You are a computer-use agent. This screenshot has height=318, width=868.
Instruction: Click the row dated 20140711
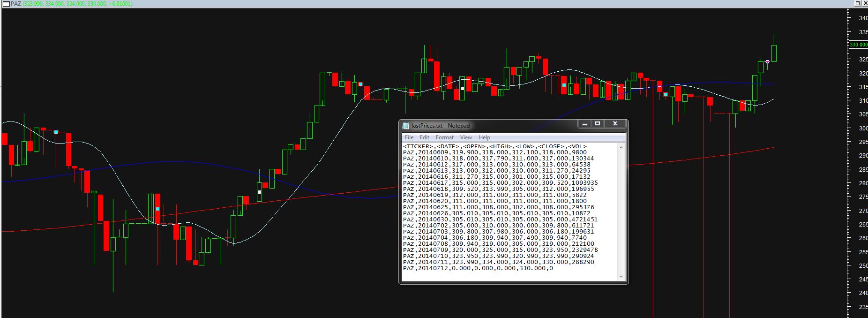tap(498, 262)
